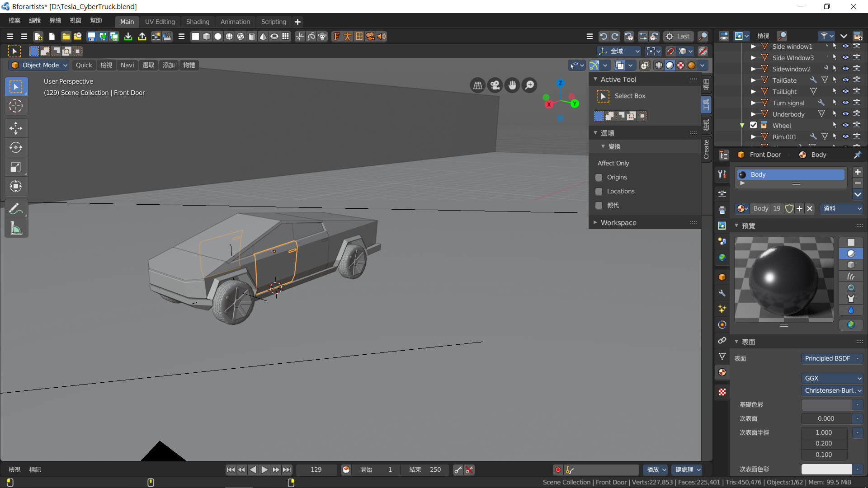The height and width of the screenshot is (488, 868).
Task: Open the 資料 link dropdown
Action: 842,208
